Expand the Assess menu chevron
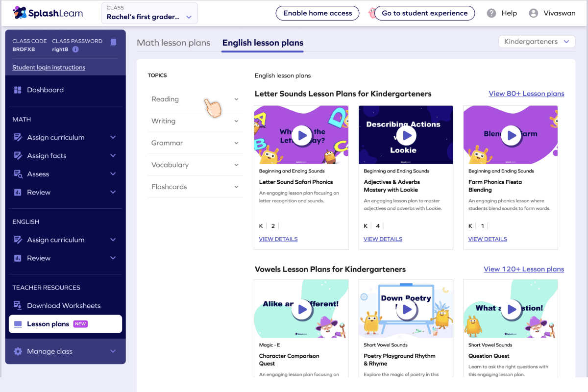The height and width of the screenshot is (392, 588). click(113, 174)
